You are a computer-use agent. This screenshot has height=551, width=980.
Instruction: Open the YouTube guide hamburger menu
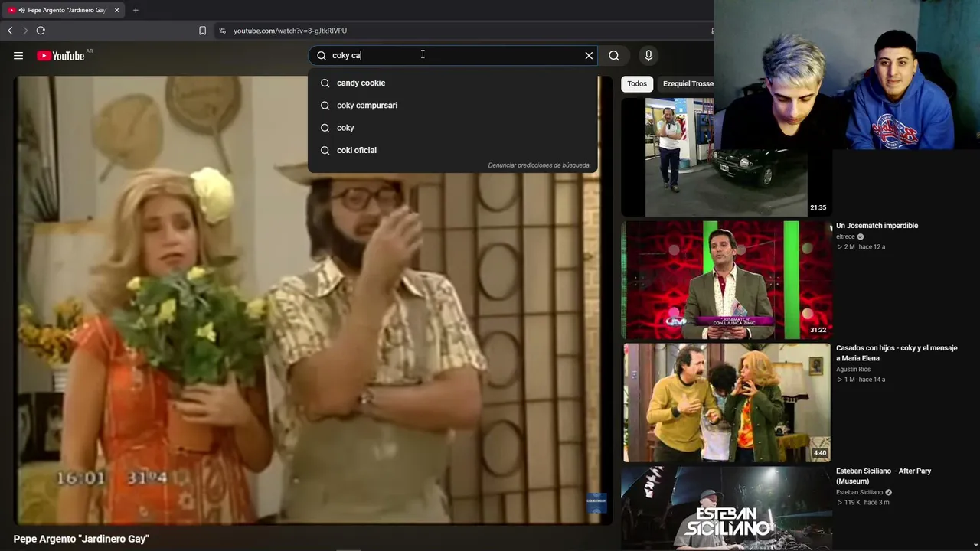(18, 55)
